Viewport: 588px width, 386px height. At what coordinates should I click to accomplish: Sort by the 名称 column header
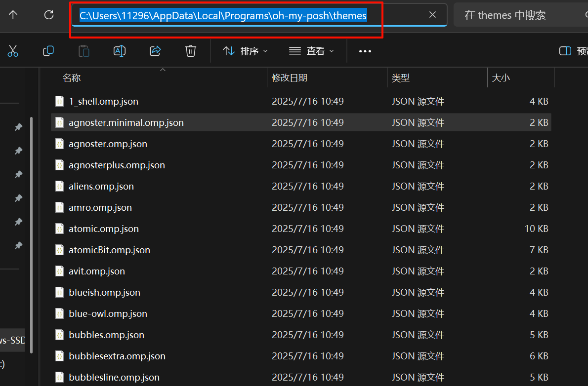pos(72,78)
